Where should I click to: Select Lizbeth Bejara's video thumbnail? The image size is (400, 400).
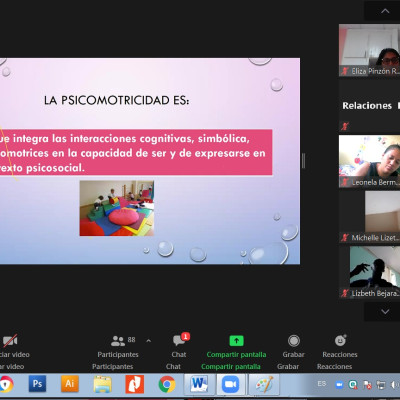[x=369, y=272]
